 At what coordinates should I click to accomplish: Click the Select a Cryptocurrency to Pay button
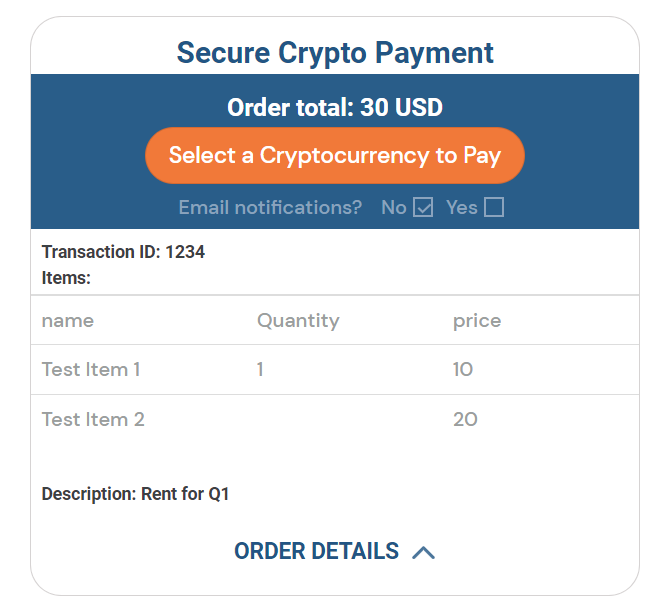pyautogui.click(x=334, y=156)
